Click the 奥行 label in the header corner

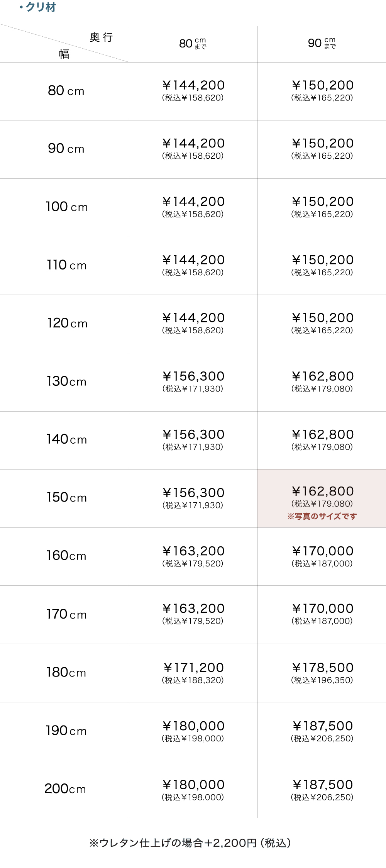(x=101, y=37)
